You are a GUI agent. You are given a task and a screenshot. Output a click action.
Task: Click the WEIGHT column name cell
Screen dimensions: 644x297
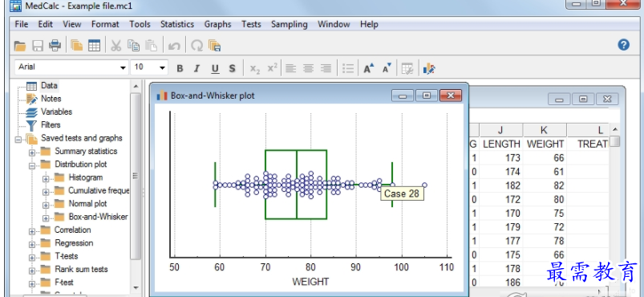545,144
